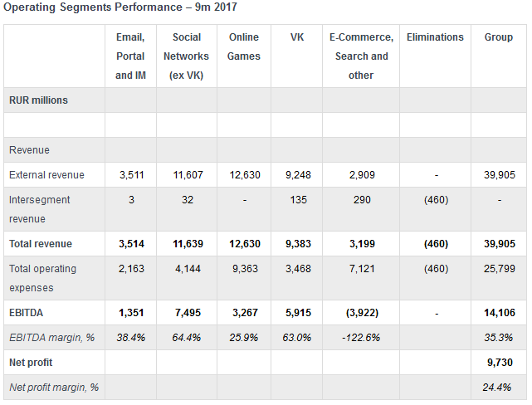Click the Total operating expenses label

pos(43,278)
